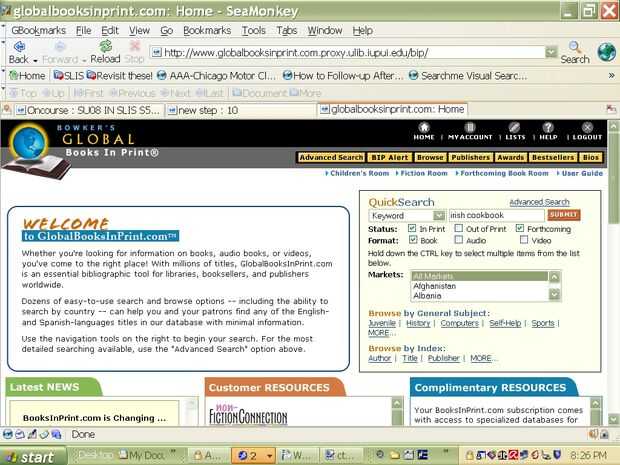Click the Advanced Search yellow button
Screen dimensions: 620x465
pos(331,157)
